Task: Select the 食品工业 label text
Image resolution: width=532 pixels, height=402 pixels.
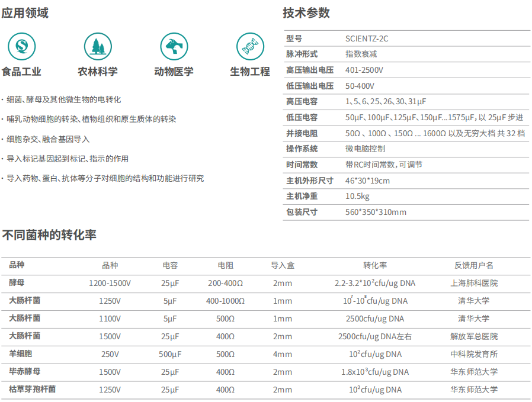Action: pos(22,72)
